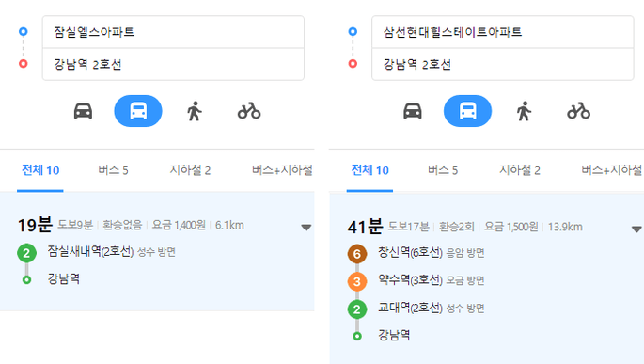Select car route icon in right panel
This screenshot has height=364, width=644.
[413, 111]
